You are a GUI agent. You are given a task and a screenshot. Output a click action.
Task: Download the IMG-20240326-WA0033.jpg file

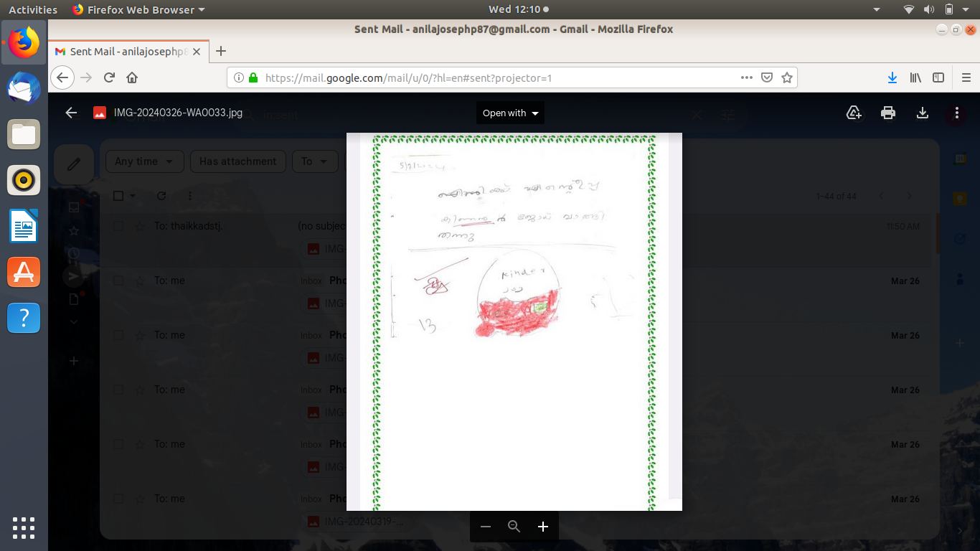[923, 113]
